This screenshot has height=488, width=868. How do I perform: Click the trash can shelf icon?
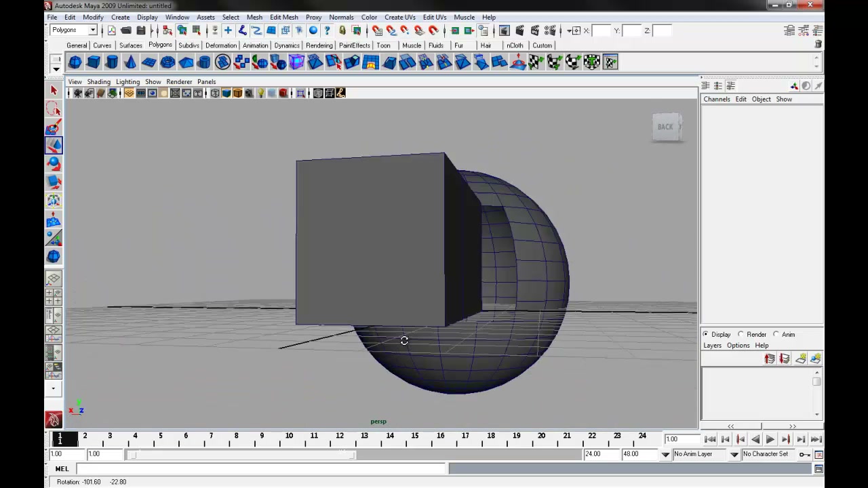[818, 45]
